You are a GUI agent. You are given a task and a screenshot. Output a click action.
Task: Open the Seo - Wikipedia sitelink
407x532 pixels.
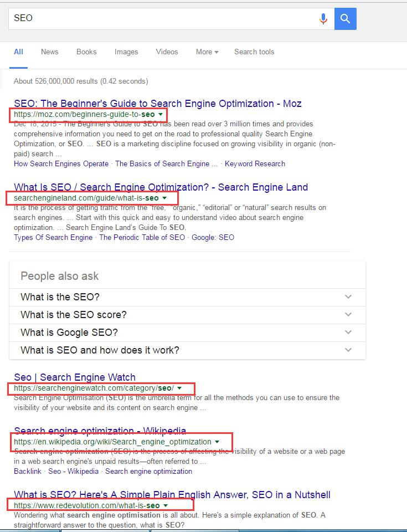pyautogui.click(x=73, y=472)
